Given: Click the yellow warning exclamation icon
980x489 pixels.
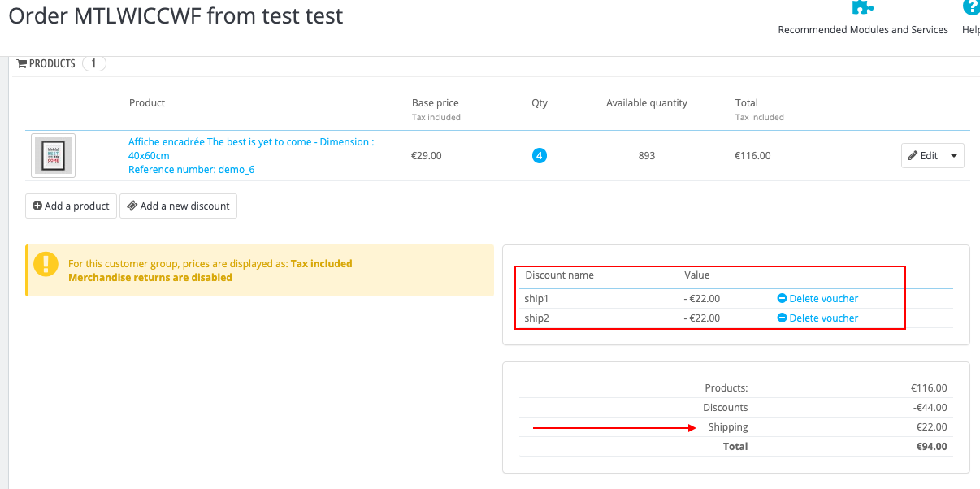Looking at the screenshot, I should click(x=46, y=264).
